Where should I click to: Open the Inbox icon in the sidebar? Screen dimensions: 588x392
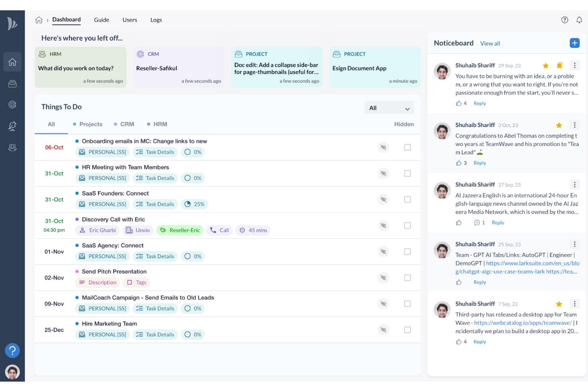pos(12,84)
